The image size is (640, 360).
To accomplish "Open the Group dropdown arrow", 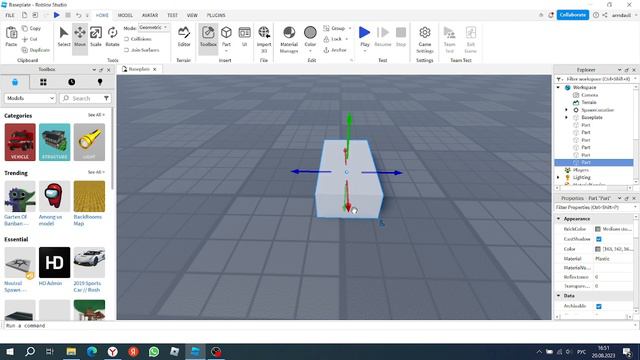I will [350, 28].
